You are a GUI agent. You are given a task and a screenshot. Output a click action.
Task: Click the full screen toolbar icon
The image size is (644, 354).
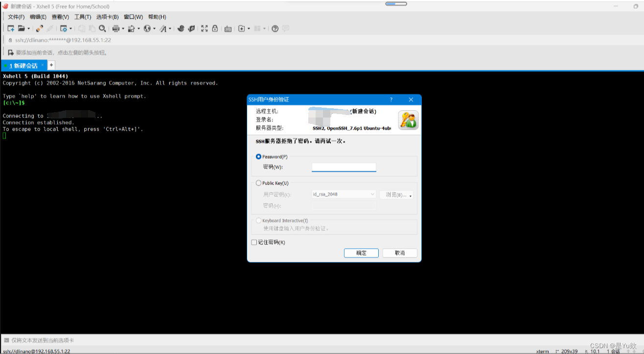click(x=204, y=28)
